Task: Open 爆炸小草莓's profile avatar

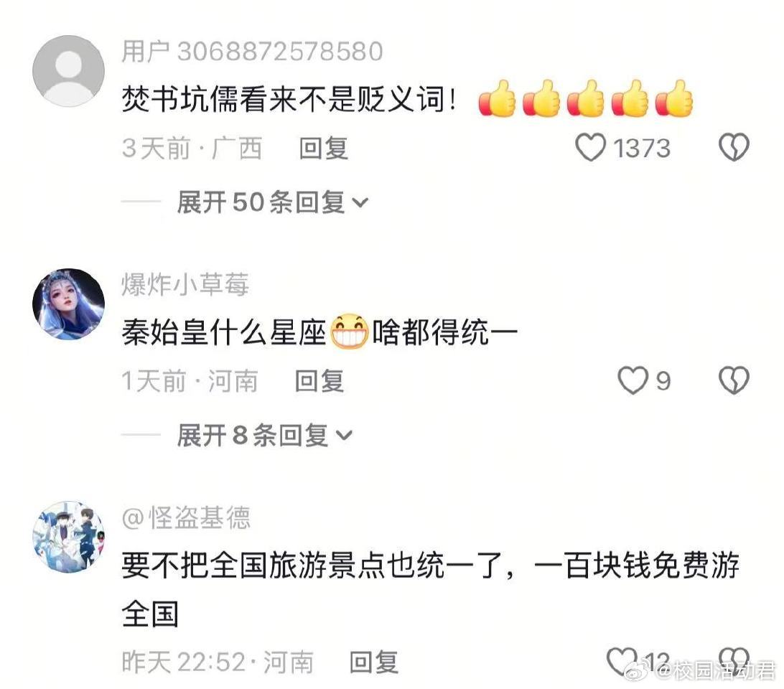Action: [68, 304]
